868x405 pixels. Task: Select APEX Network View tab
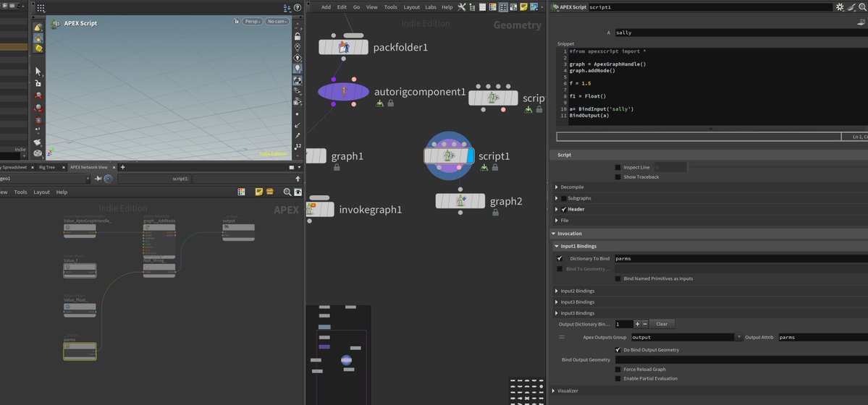click(88, 167)
